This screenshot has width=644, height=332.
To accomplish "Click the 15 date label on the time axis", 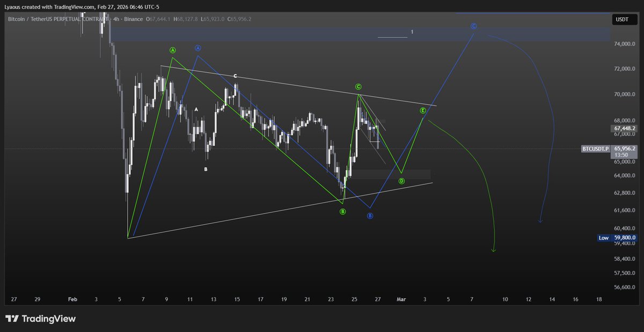I will click(x=237, y=300).
